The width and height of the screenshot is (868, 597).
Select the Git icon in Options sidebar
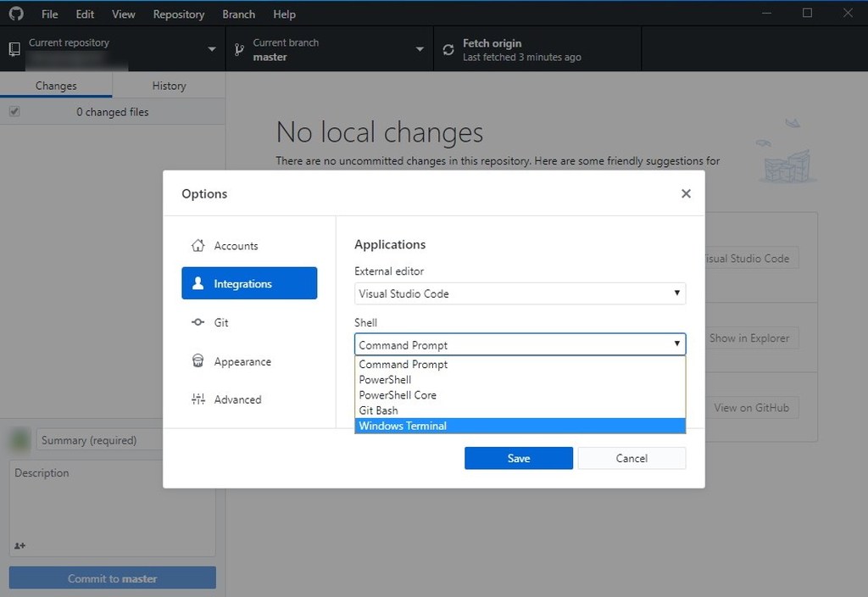tap(197, 322)
